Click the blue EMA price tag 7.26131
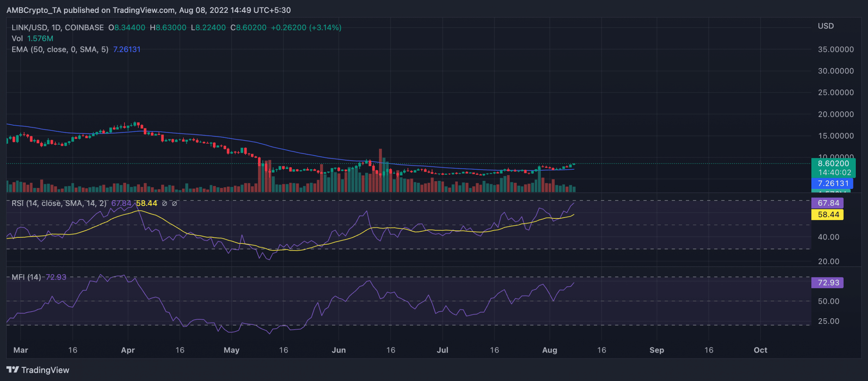 point(832,184)
